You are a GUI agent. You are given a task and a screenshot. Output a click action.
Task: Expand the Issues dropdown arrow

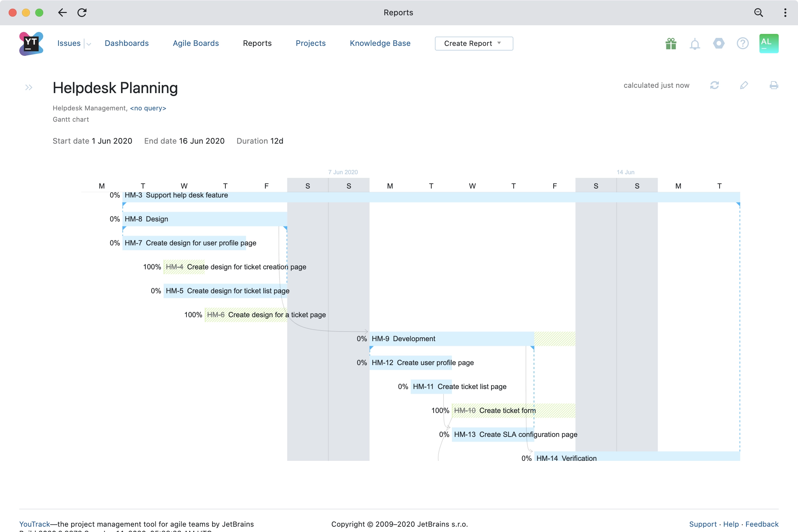(88, 44)
